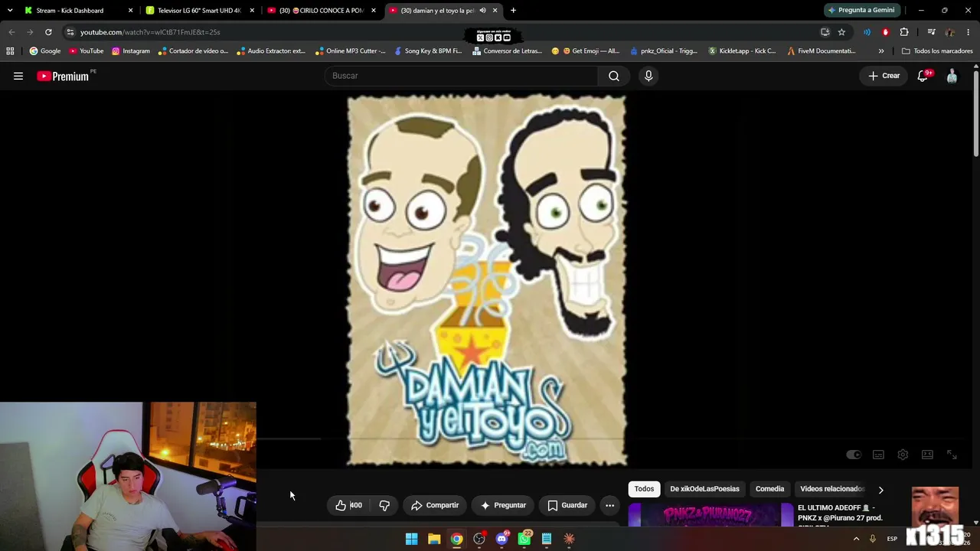Screen dimensions: 980x551
Task: Open the new tab with the plus button
Action: (x=513, y=11)
